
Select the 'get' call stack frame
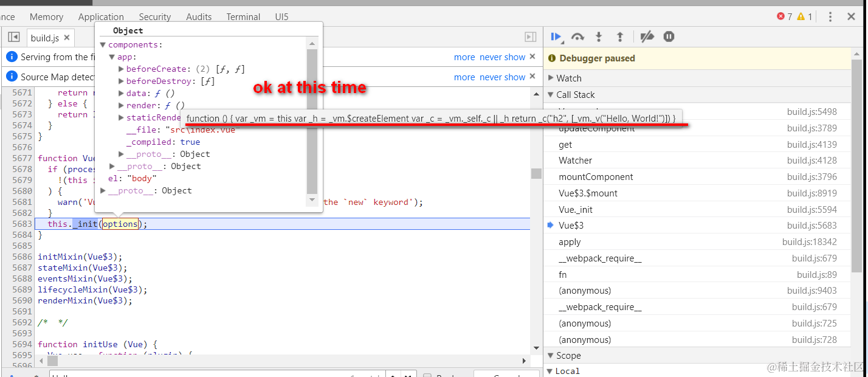click(697, 145)
